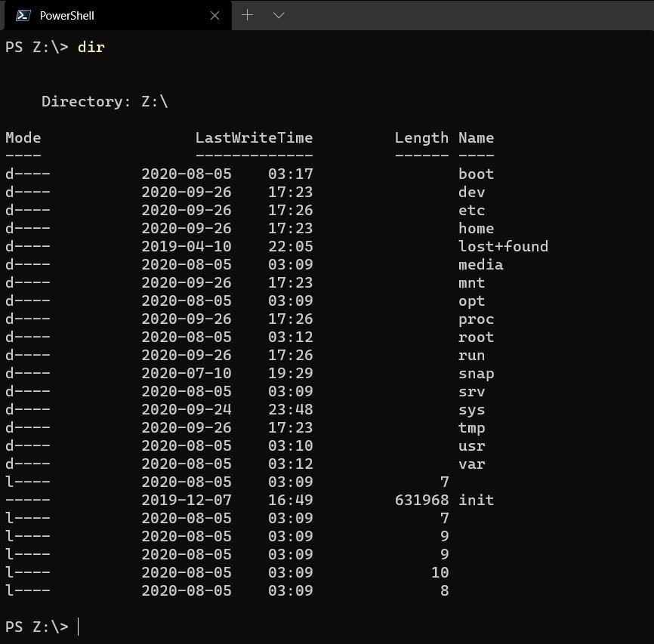Click the PowerShell icon in the tab
Screen dimensions: 654x644
coord(23,15)
